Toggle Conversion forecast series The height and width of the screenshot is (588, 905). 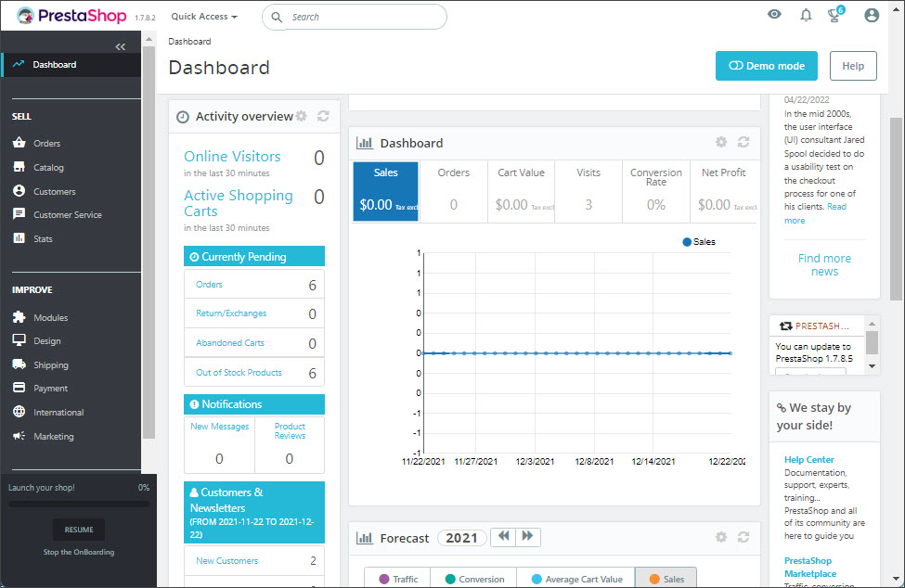point(474,578)
